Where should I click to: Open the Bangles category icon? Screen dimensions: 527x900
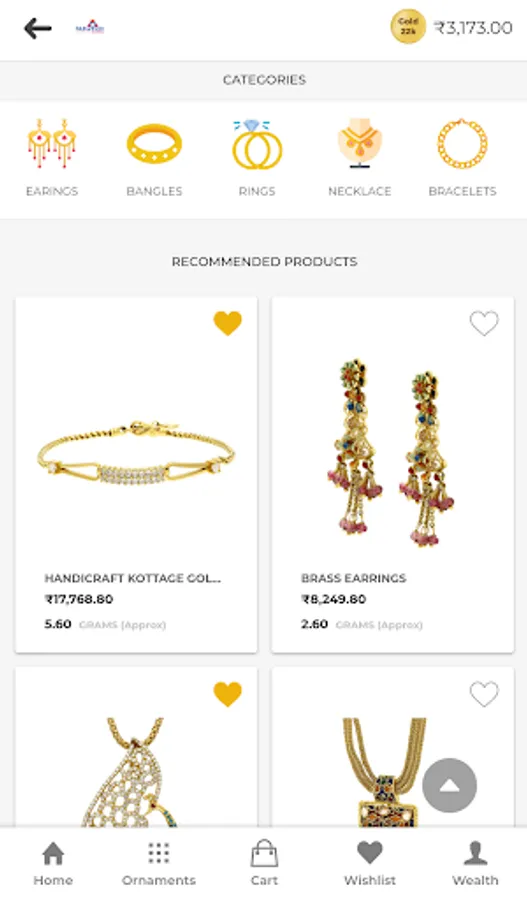click(154, 143)
